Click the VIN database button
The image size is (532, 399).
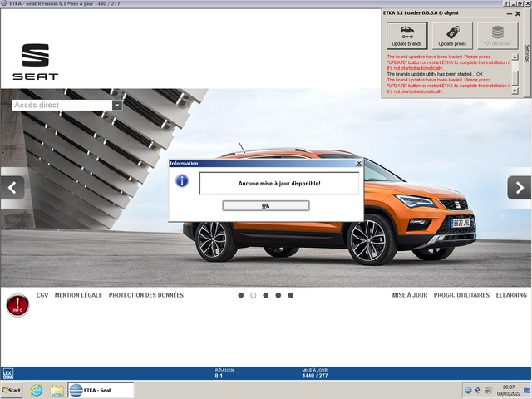(497, 36)
